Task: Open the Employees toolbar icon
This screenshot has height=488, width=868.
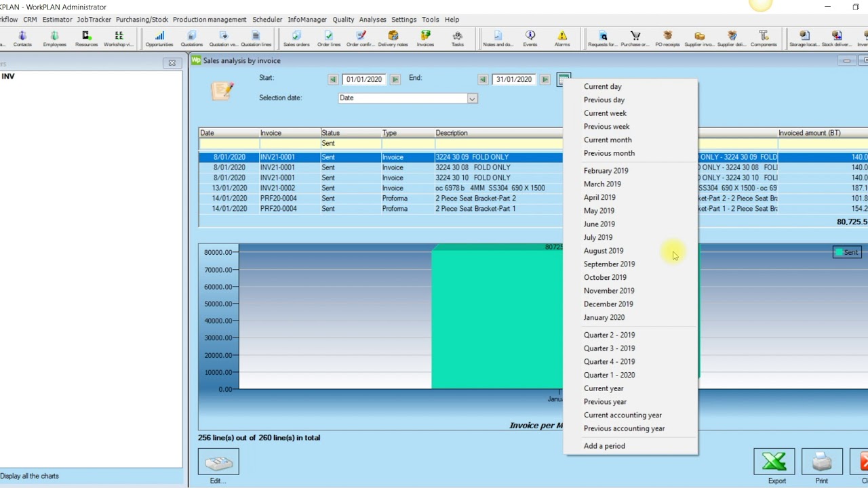Action: 55,39
